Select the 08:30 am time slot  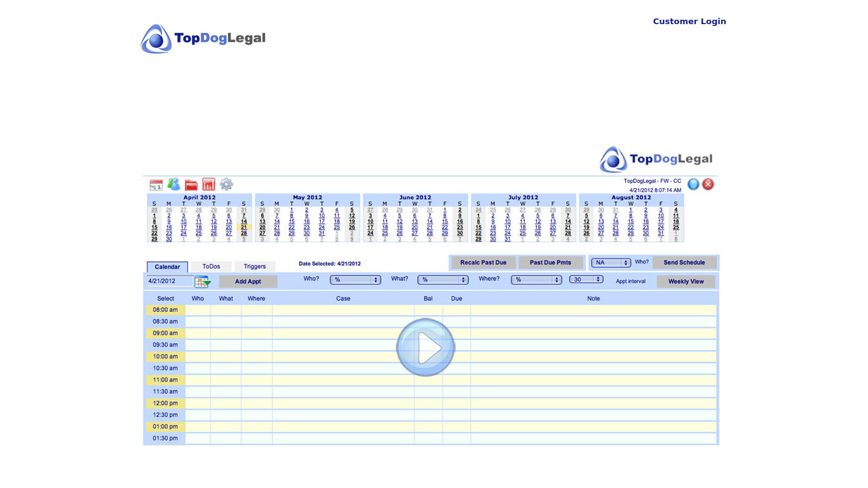165,322
